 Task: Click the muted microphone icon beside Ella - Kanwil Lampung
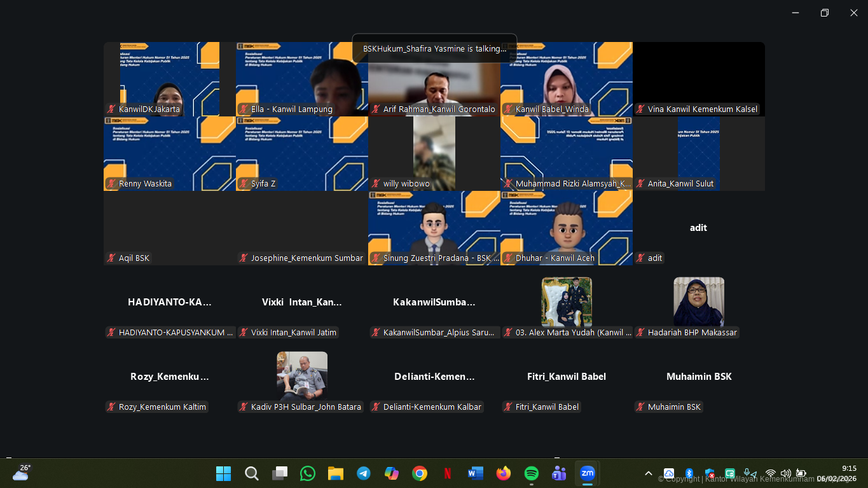242,109
